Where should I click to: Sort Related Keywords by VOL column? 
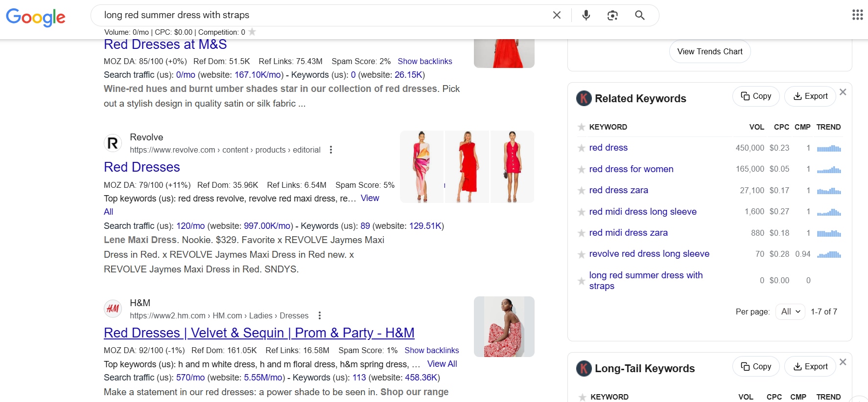click(x=756, y=127)
